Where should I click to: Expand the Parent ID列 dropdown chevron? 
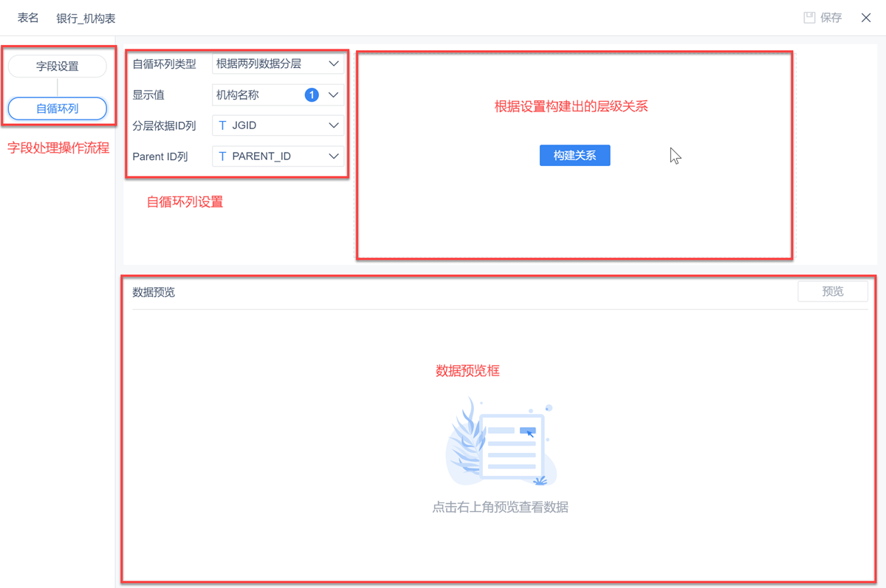[333, 156]
